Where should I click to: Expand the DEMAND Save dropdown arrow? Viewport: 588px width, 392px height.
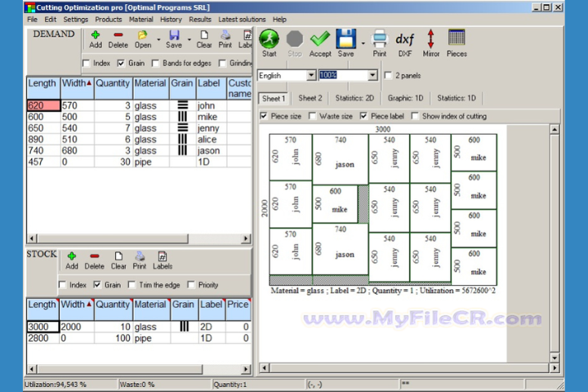click(189, 39)
